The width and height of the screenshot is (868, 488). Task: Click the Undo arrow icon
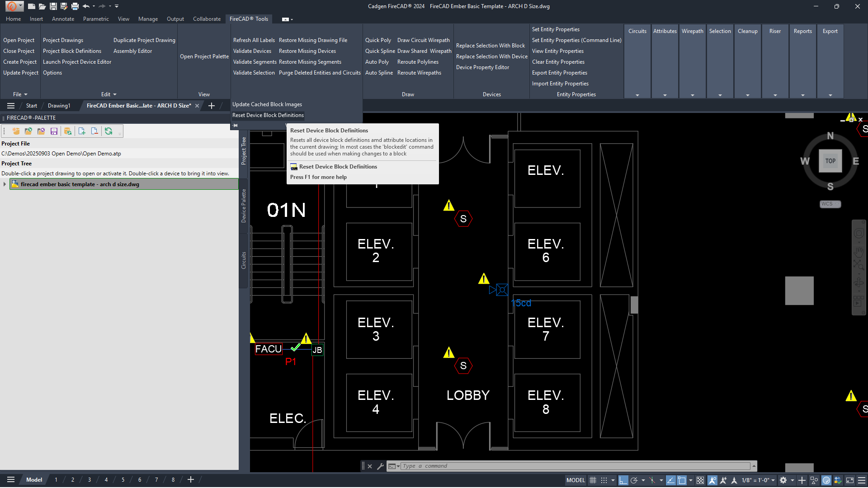coord(86,6)
